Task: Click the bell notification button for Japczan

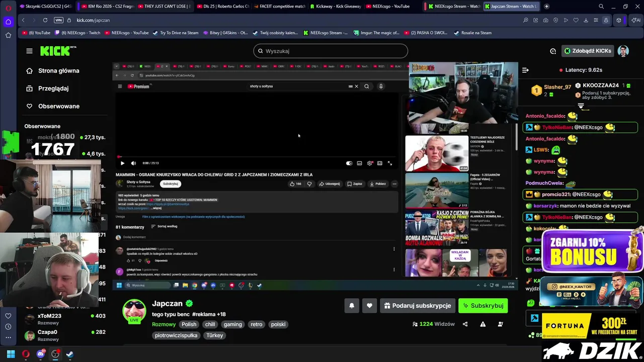Action: (352, 306)
